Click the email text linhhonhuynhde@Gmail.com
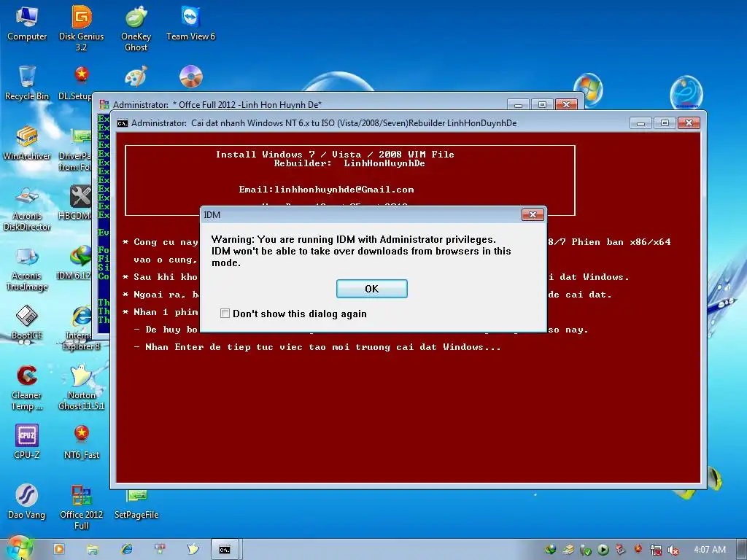The height and width of the screenshot is (560, 747). tap(326, 189)
